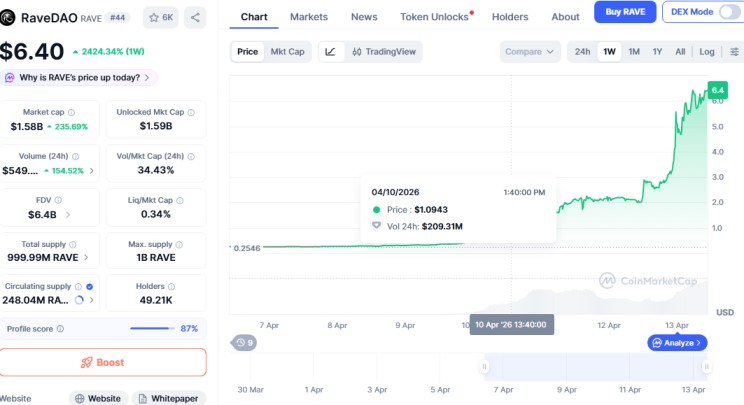Open Total supply info icon

tap(73, 245)
